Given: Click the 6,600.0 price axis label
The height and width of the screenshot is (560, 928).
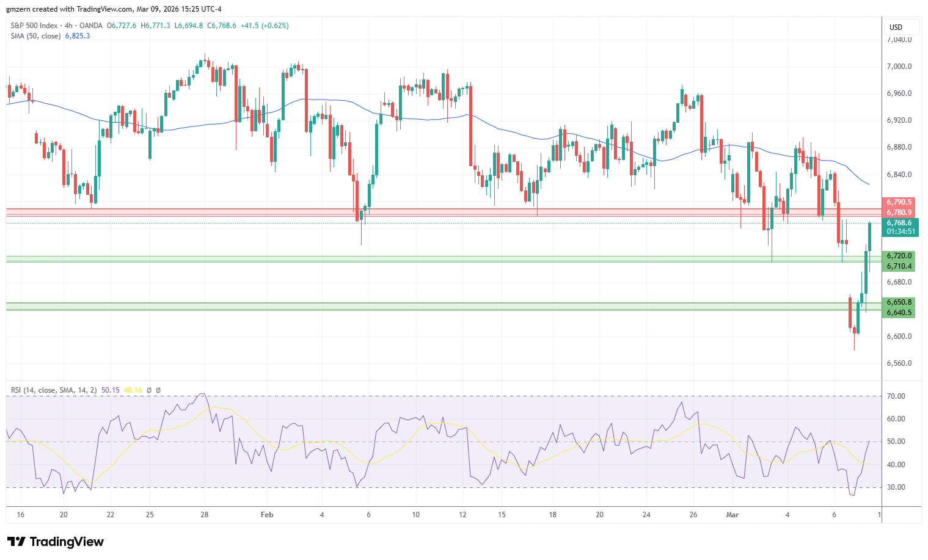Looking at the screenshot, I should click(x=899, y=336).
